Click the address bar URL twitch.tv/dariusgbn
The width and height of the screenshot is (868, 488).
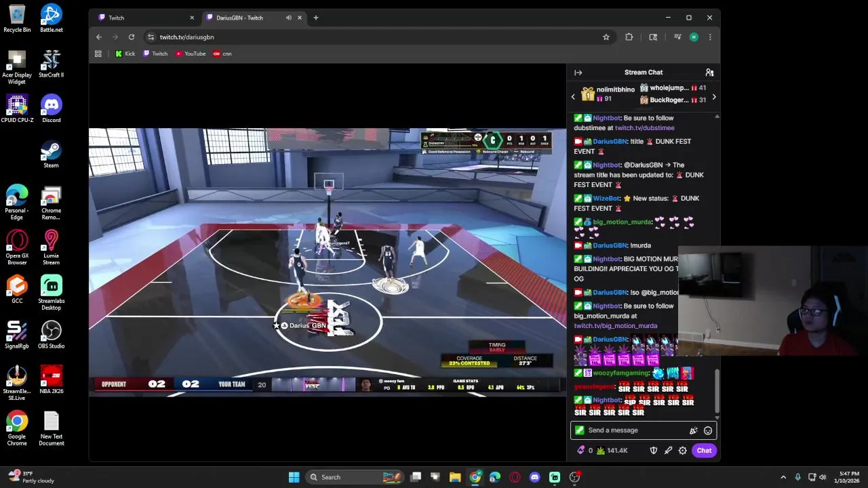tap(187, 37)
